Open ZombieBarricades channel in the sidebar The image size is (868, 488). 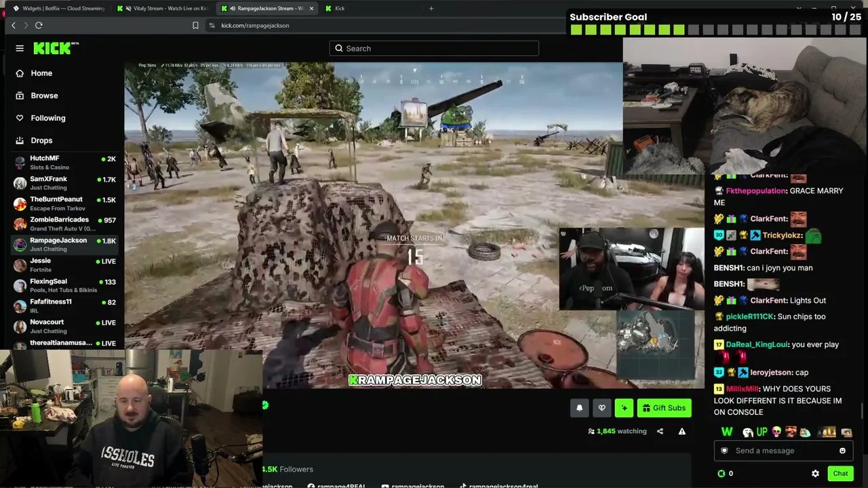click(66, 224)
